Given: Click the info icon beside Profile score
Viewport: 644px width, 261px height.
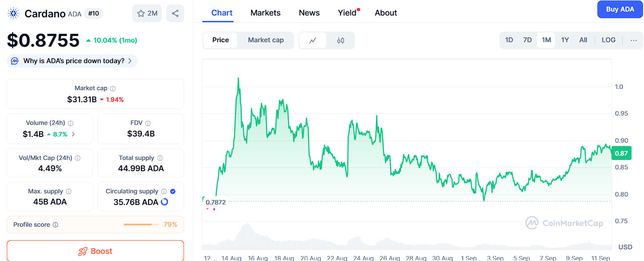Looking at the screenshot, I should pyautogui.click(x=56, y=225).
